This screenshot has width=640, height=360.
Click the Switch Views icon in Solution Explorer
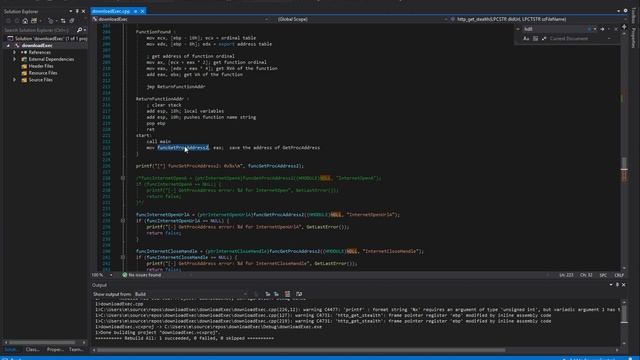pyautogui.click(x=34, y=21)
